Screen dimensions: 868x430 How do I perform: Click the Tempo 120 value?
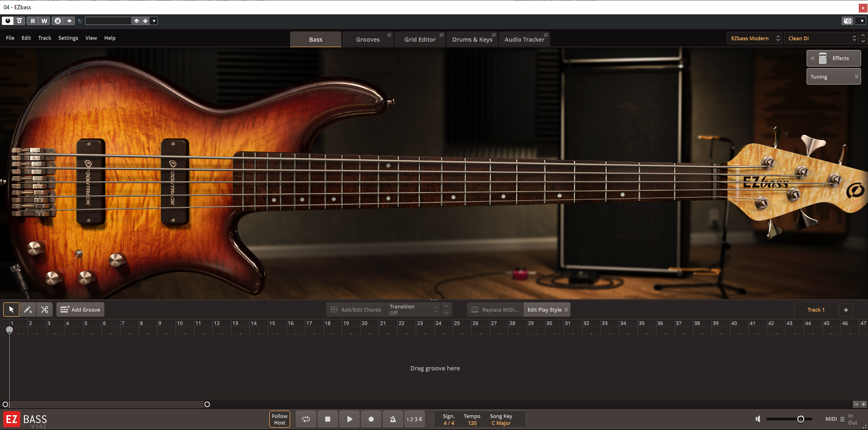[472, 423]
